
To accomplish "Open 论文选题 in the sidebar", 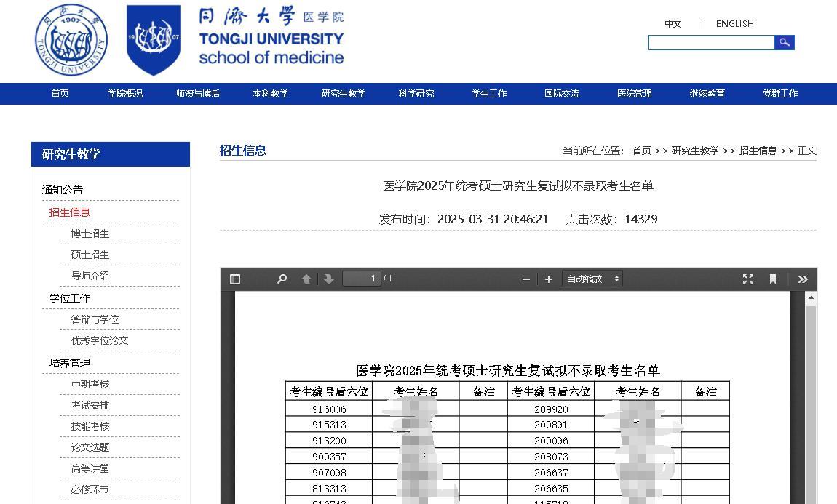I will point(90,447).
